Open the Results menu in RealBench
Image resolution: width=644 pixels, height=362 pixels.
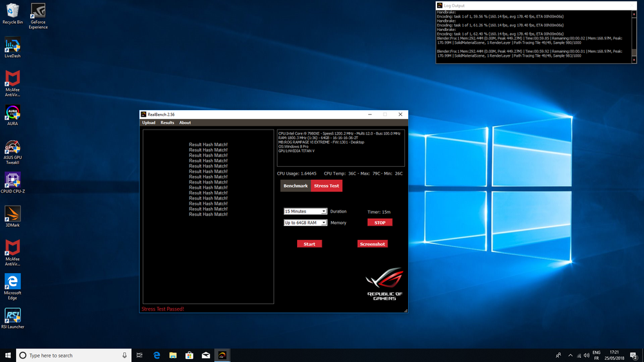[x=167, y=123]
